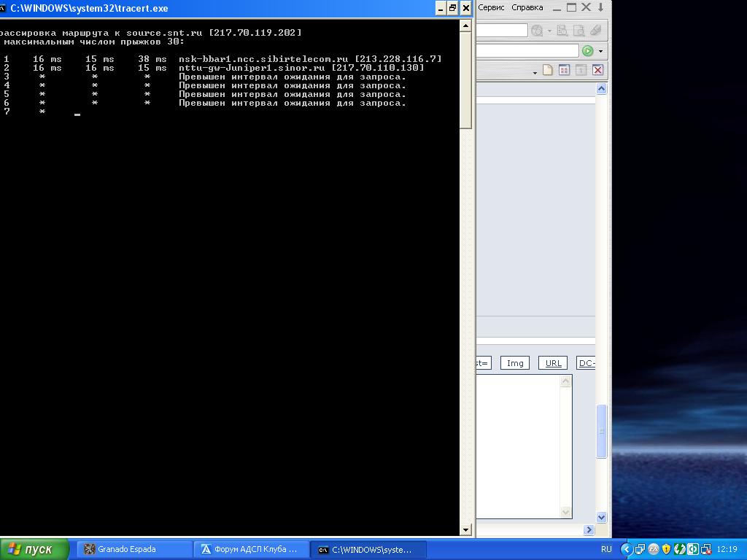
Task: Click the EA icon in system tray
Action: click(x=654, y=549)
